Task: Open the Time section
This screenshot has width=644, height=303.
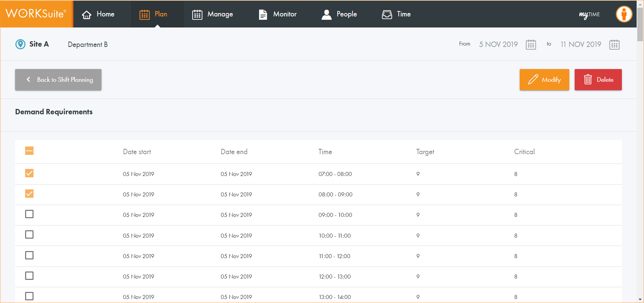Action: (x=396, y=14)
